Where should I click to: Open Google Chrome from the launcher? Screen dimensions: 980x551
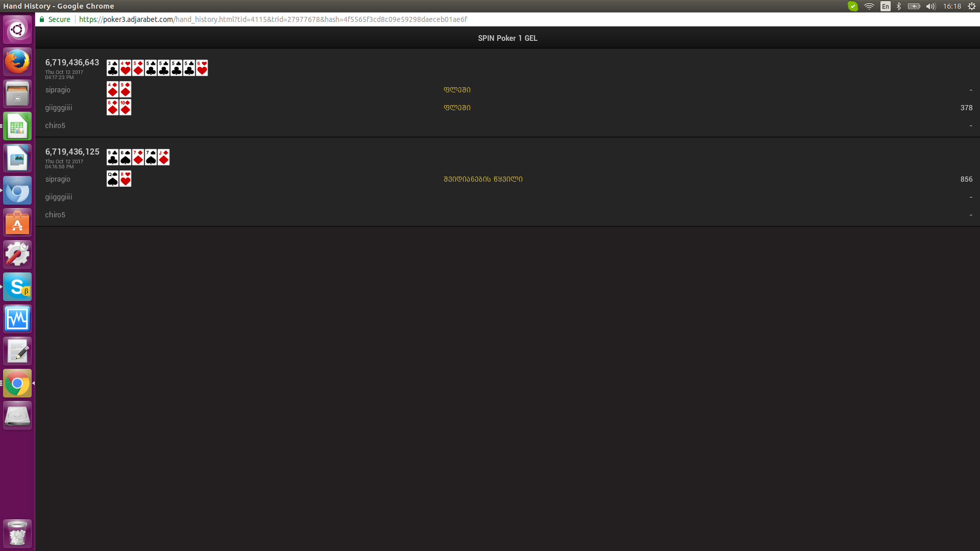pos(17,383)
